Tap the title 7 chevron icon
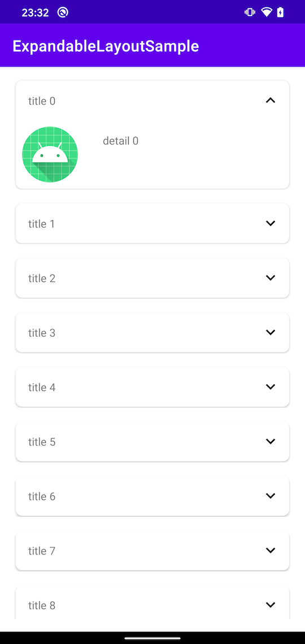This screenshot has width=305, height=644. click(270, 550)
